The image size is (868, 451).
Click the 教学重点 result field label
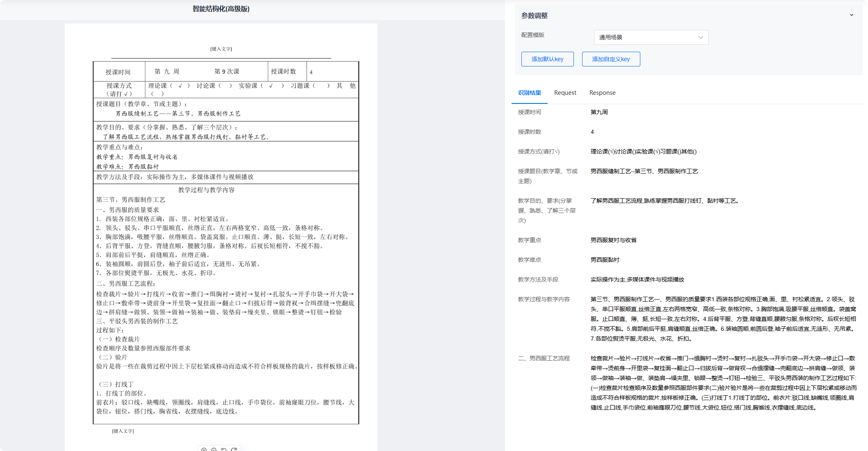529,240
